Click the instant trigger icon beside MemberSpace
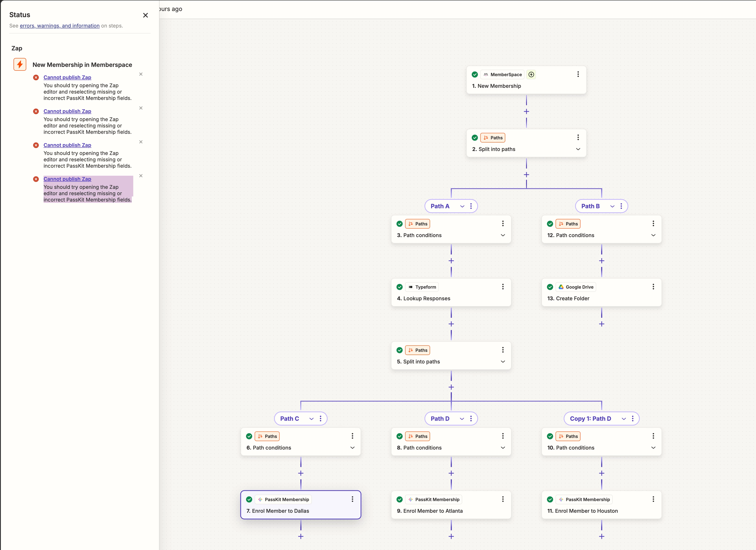The image size is (756, 550). point(531,75)
